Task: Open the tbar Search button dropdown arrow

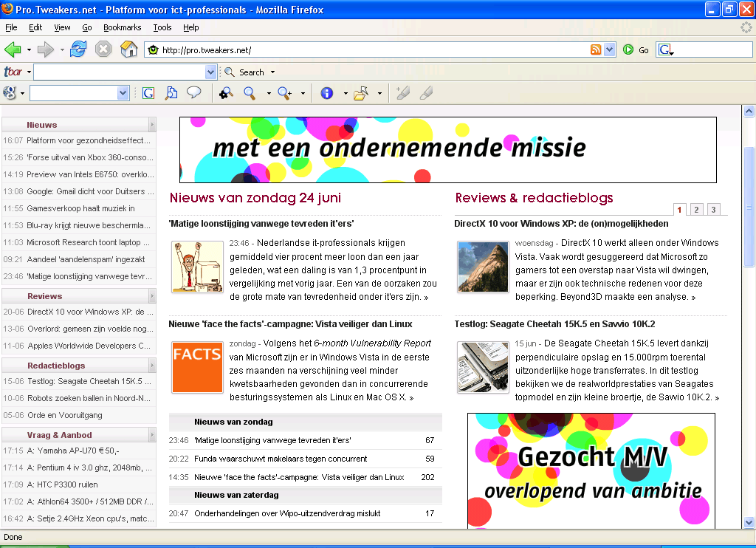Action: (272, 72)
